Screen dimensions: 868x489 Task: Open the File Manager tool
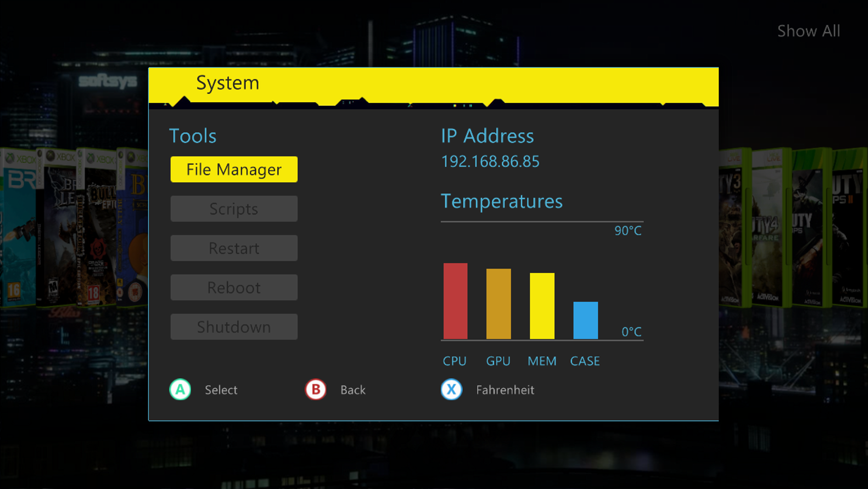point(234,169)
